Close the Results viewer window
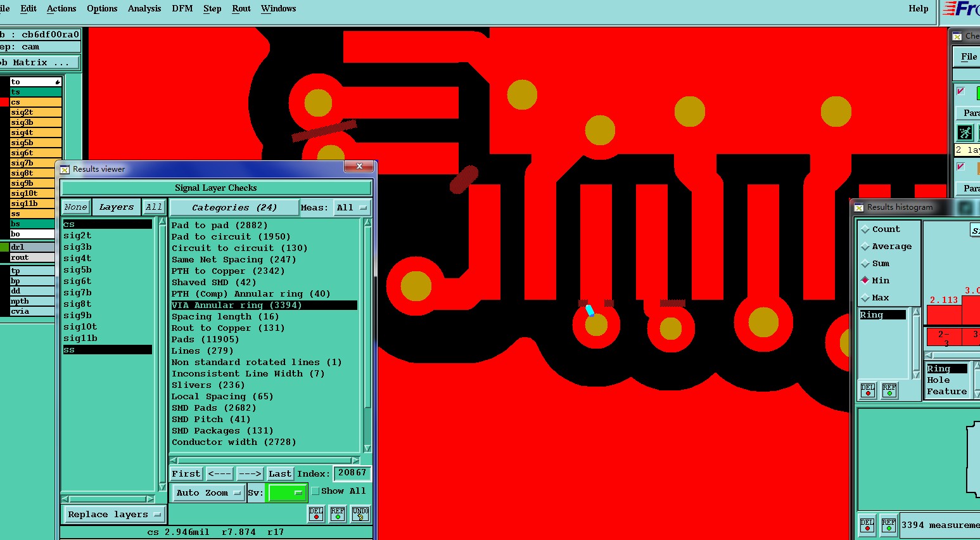The image size is (980, 540). (x=359, y=166)
